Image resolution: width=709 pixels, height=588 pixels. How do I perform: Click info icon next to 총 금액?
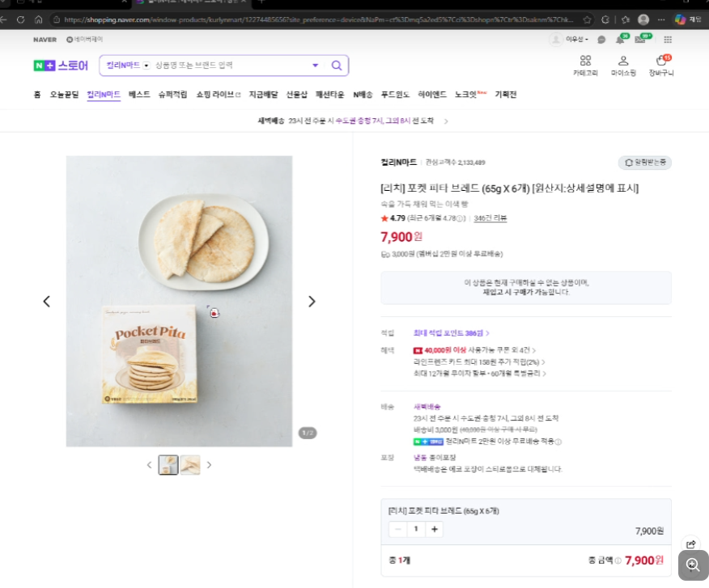(x=618, y=561)
